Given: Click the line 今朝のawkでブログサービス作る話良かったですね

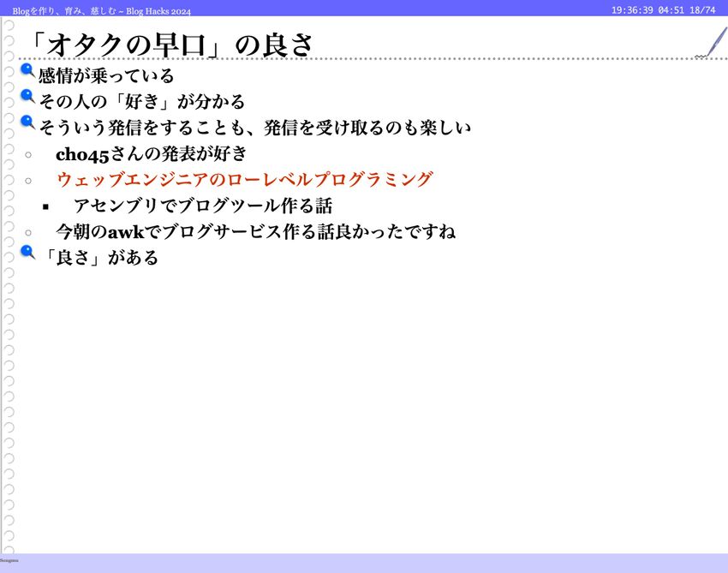Looking at the screenshot, I should point(255,231).
